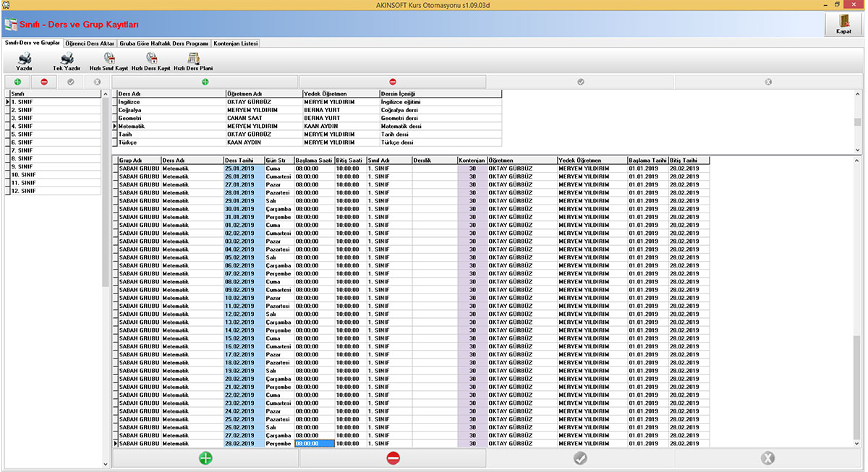Open Hızlı Ders Kayıt tool
Screen dimensions: 868x472
(151, 59)
